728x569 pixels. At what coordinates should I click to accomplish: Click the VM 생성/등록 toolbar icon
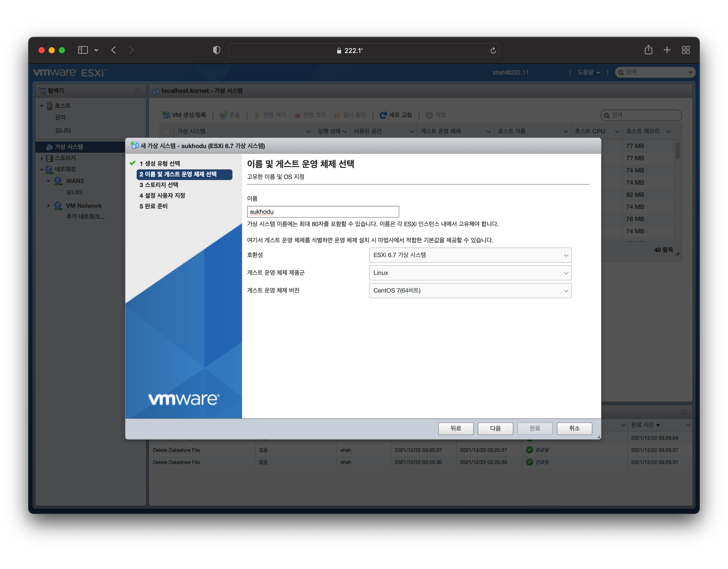click(x=166, y=115)
